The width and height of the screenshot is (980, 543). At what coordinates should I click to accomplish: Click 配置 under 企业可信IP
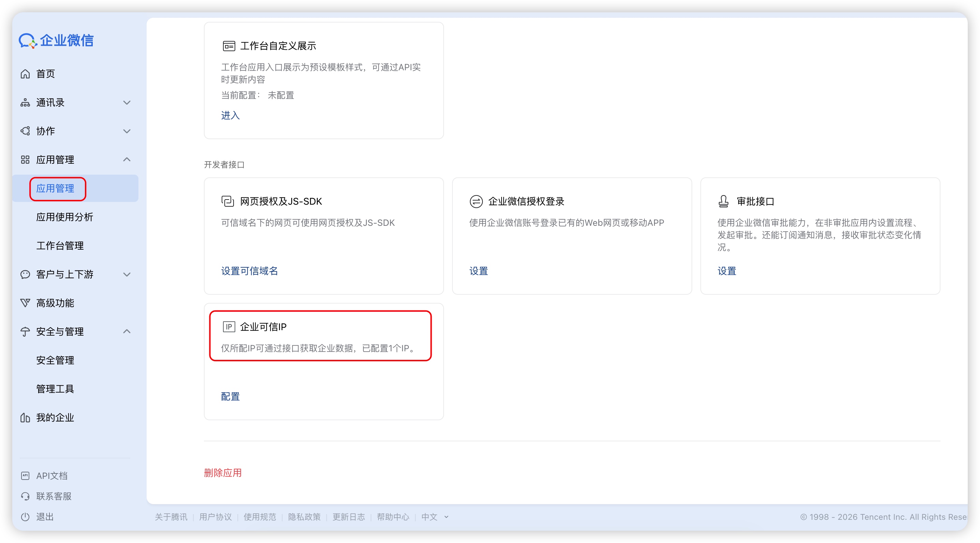tap(230, 396)
